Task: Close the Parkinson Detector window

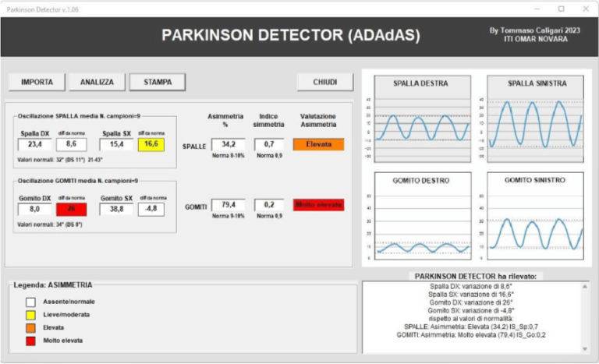Action: [x=586, y=9]
